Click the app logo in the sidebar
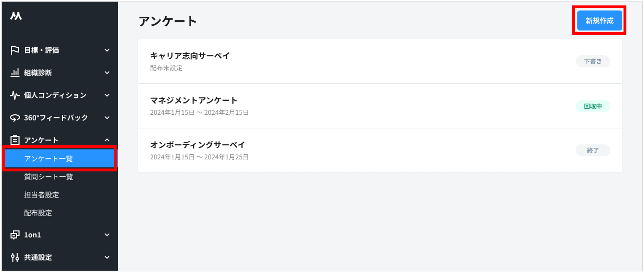 [16, 16]
